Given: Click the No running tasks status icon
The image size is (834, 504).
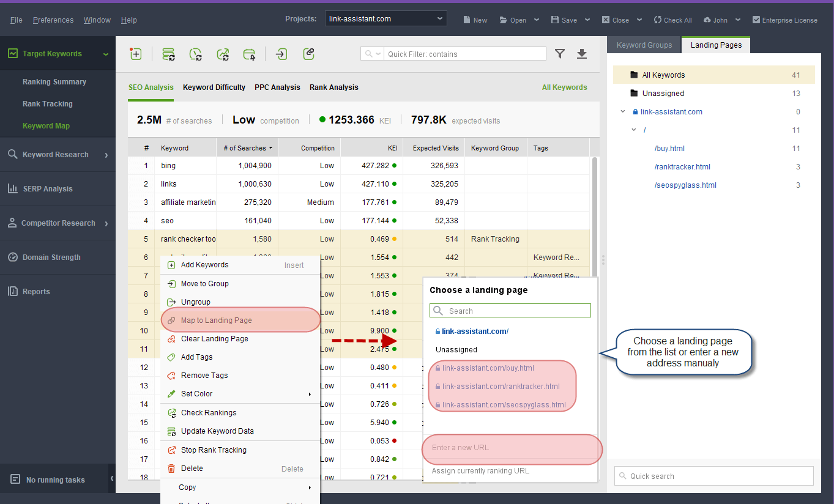Looking at the screenshot, I should coord(15,480).
